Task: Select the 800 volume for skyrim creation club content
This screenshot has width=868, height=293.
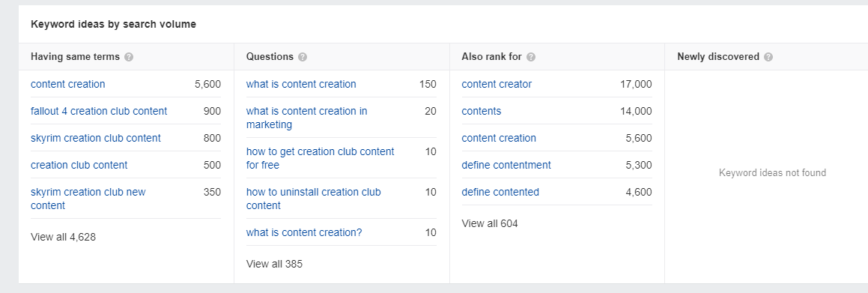Action: click(x=212, y=139)
